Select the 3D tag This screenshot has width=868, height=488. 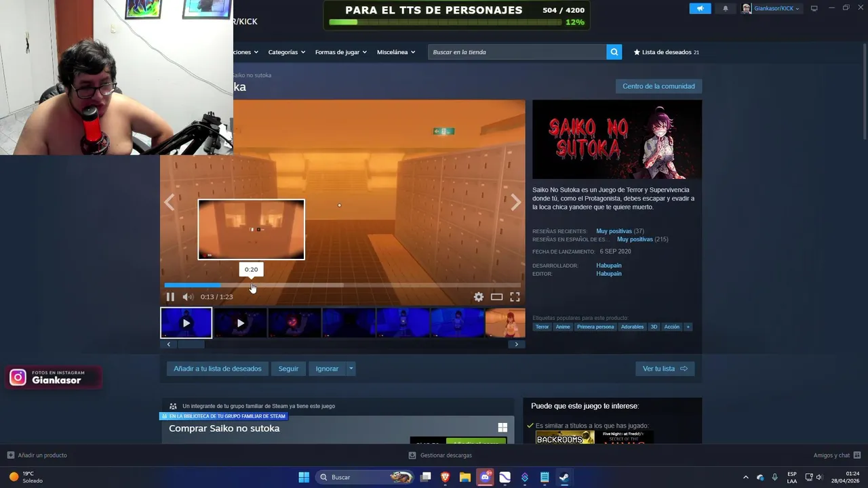654,327
